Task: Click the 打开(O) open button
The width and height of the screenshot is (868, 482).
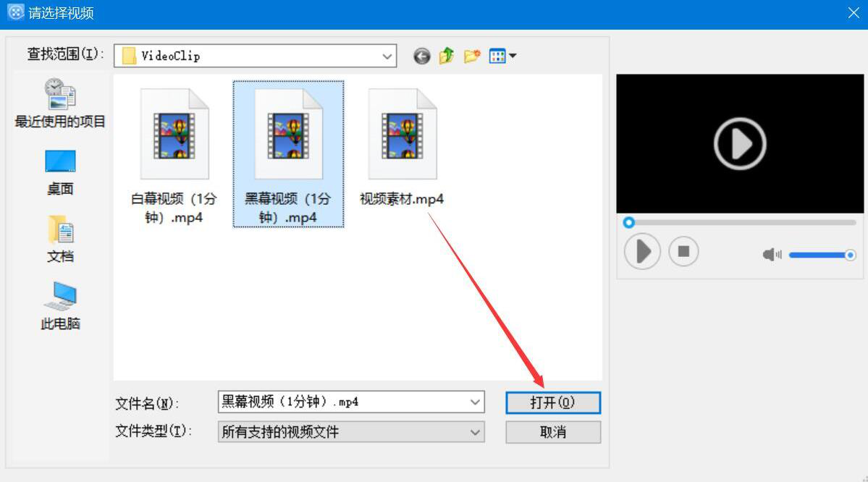Action: coord(553,403)
